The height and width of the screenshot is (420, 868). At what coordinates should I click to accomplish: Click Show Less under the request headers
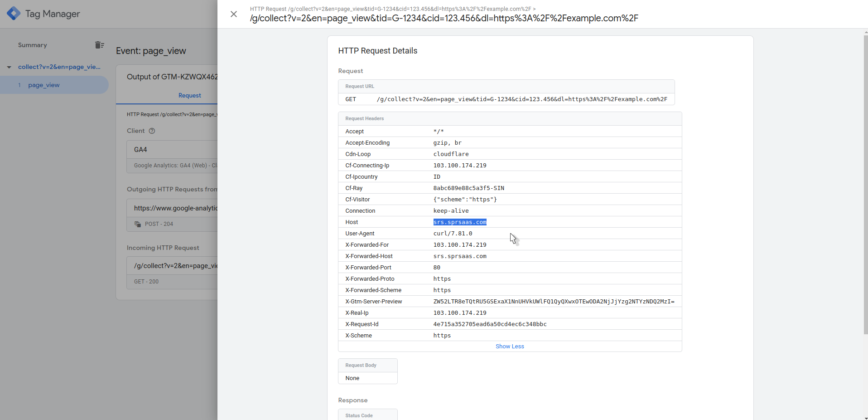click(510, 346)
